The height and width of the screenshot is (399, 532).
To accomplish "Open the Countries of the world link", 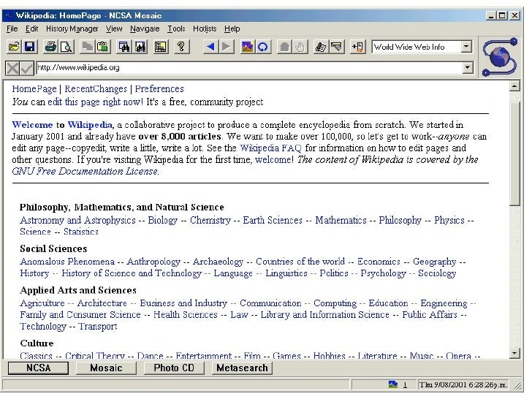I will 300,262.
